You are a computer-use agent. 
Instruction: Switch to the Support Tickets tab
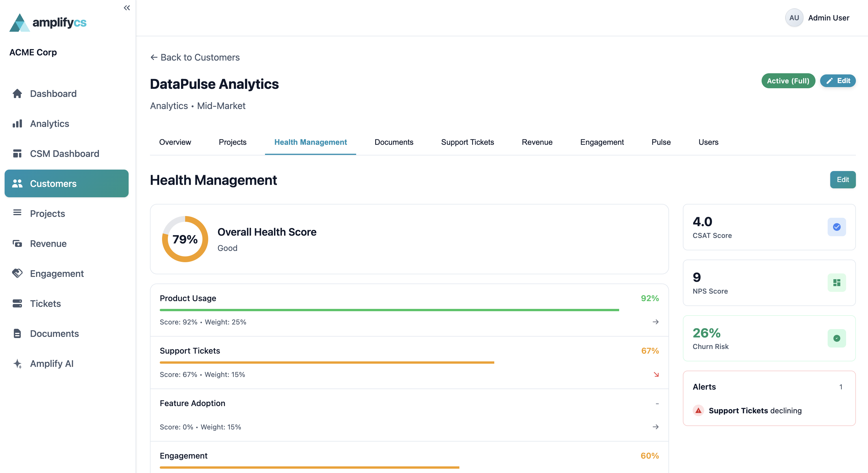tap(467, 142)
